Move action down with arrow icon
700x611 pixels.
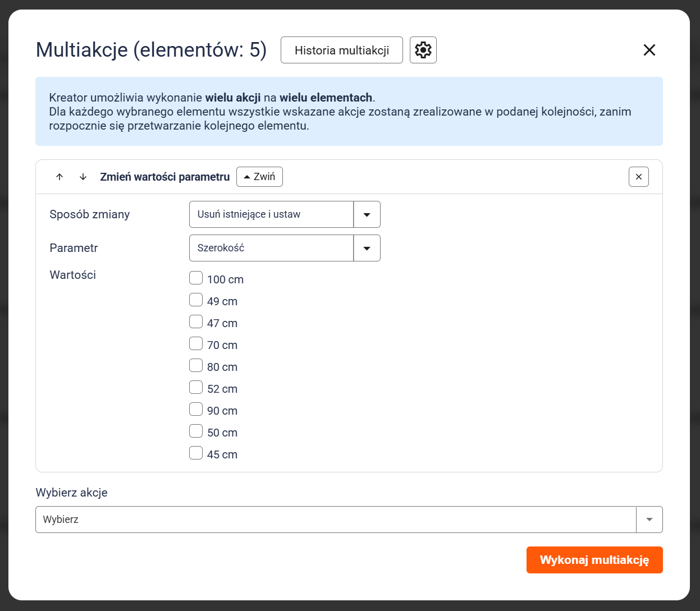[x=83, y=177]
